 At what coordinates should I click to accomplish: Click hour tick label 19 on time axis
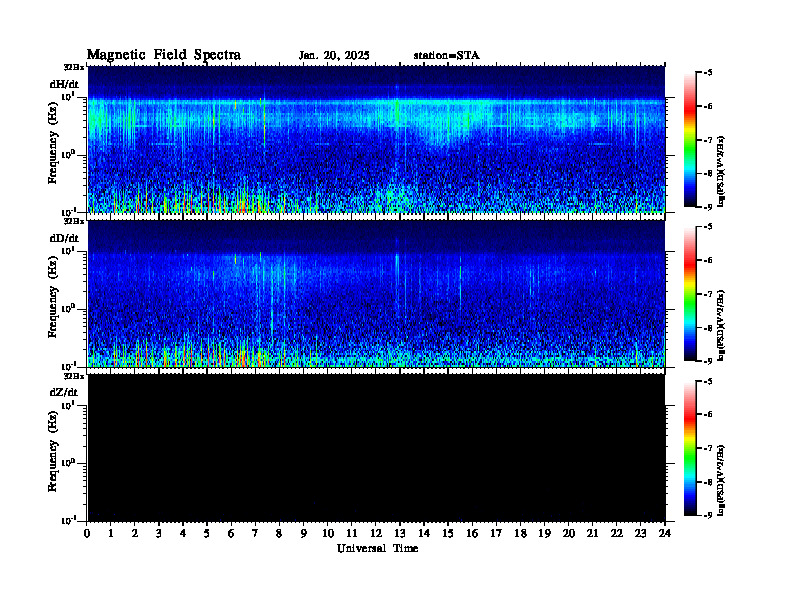coord(544,533)
